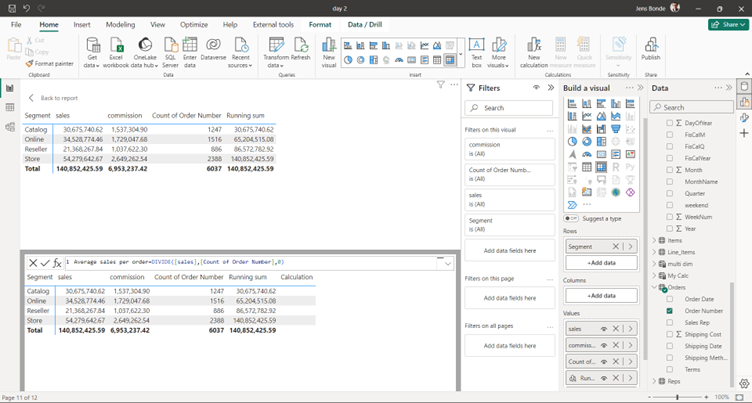
Task: Switch to the Modeling ribbon tab
Action: pos(120,24)
